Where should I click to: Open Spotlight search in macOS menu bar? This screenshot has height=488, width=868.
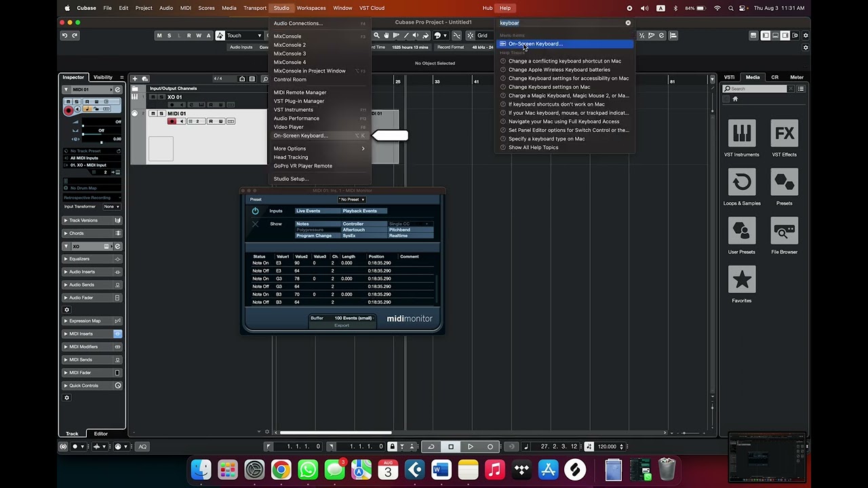click(731, 8)
